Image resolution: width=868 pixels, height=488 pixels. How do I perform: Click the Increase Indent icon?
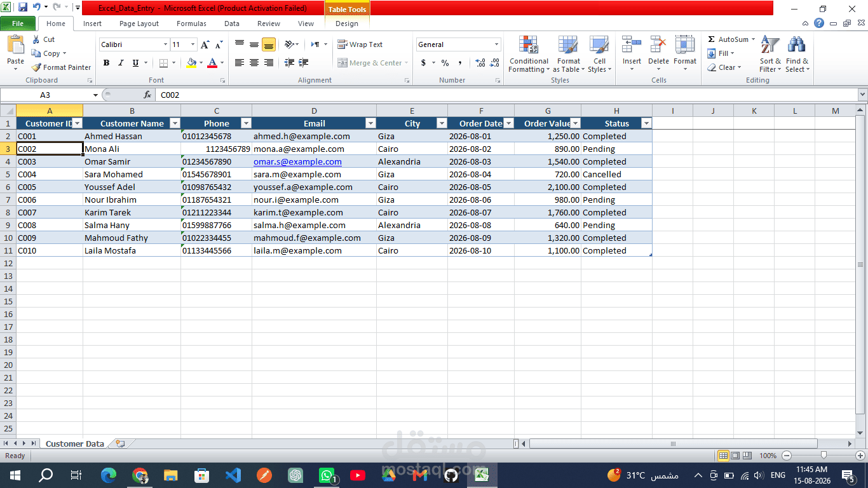pos(304,63)
